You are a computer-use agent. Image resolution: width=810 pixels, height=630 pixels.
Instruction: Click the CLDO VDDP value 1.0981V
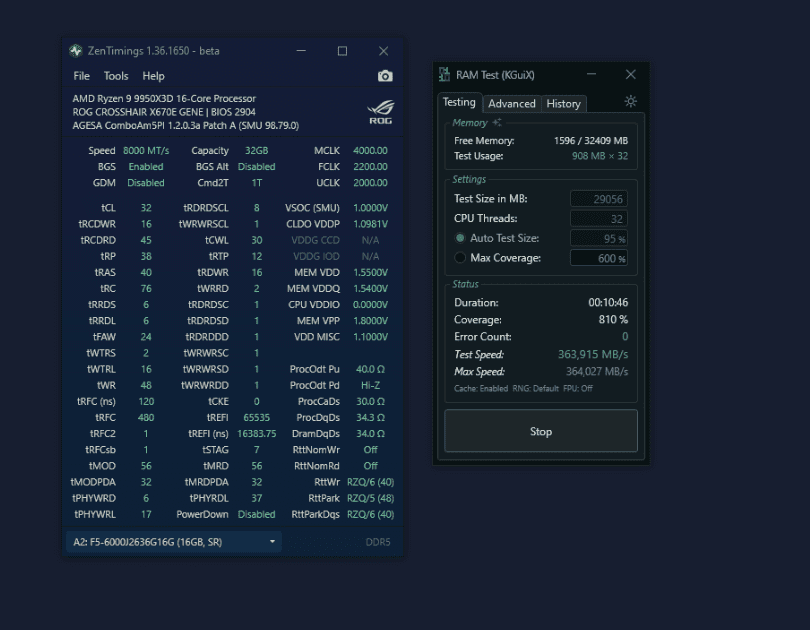[x=370, y=224]
